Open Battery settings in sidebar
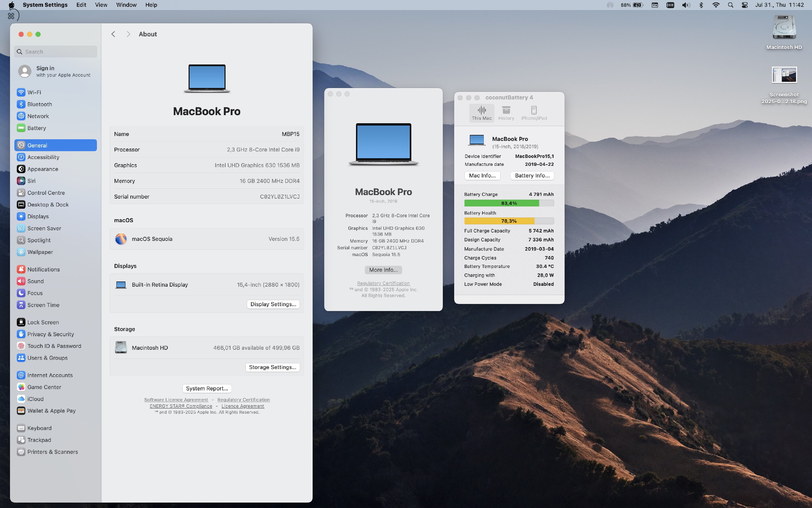 [55, 128]
